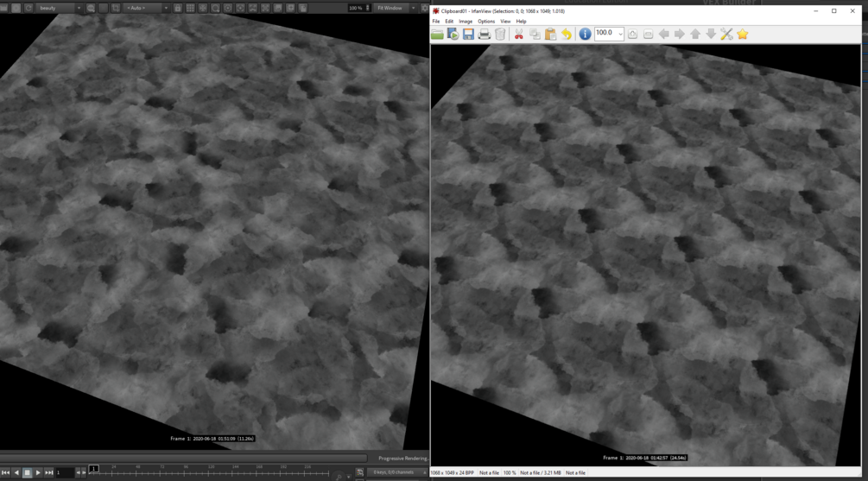Click the Not a file / 3.21 MB status entry
868x481 pixels.
[x=541, y=473]
